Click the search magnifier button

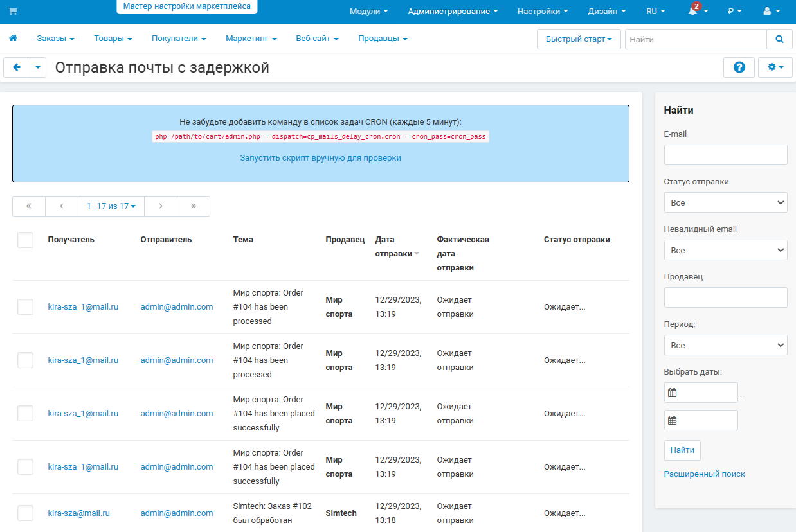[x=780, y=39]
